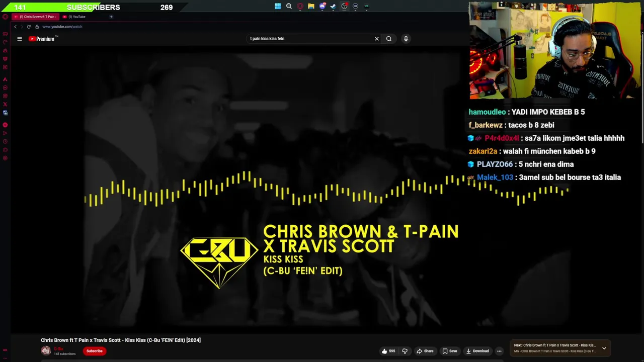644x362 pixels.
Task: Click chat username hamoudleo
Action: click(487, 112)
